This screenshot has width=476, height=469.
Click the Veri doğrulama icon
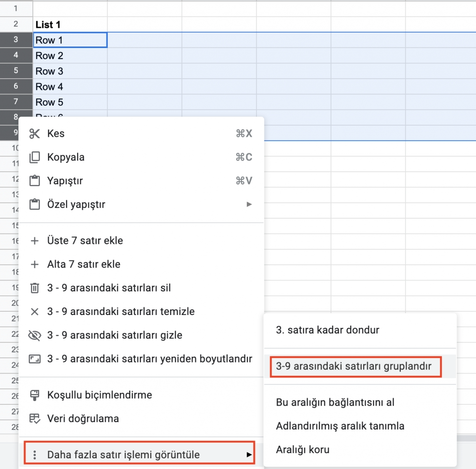pyautogui.click(x=34, y=418)
